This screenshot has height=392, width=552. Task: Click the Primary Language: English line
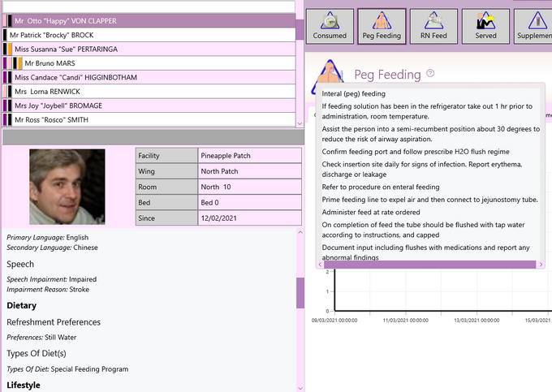[x=48, y=238]
